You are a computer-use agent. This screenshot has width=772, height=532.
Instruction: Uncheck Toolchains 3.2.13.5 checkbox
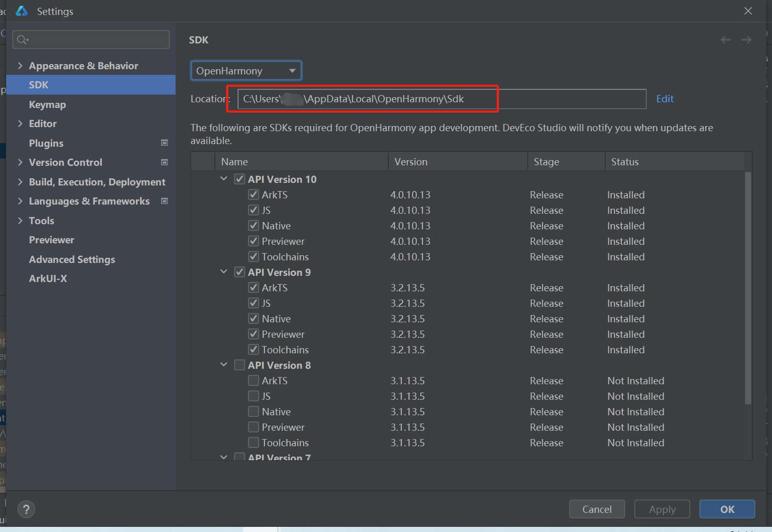coord(254,350)
